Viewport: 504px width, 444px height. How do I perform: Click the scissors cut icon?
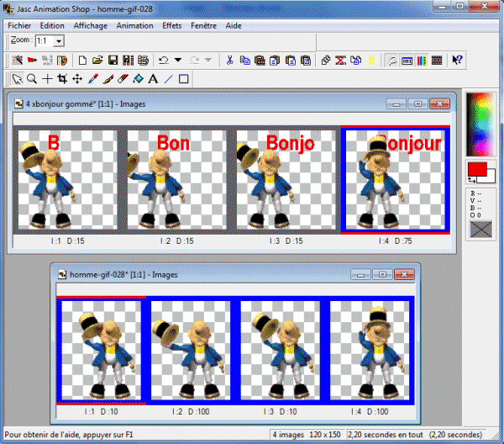pos(229,61)
